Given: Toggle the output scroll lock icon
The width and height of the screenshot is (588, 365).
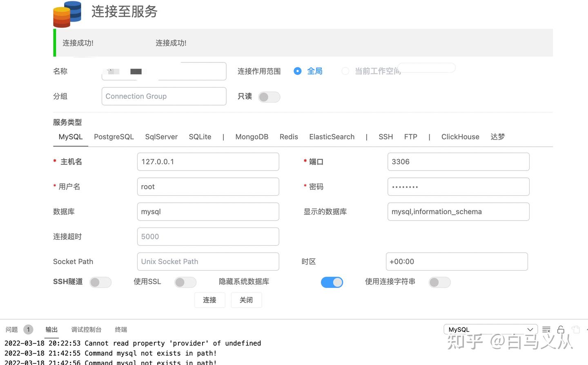Looking at the screenshot, I should coord(561,330).
